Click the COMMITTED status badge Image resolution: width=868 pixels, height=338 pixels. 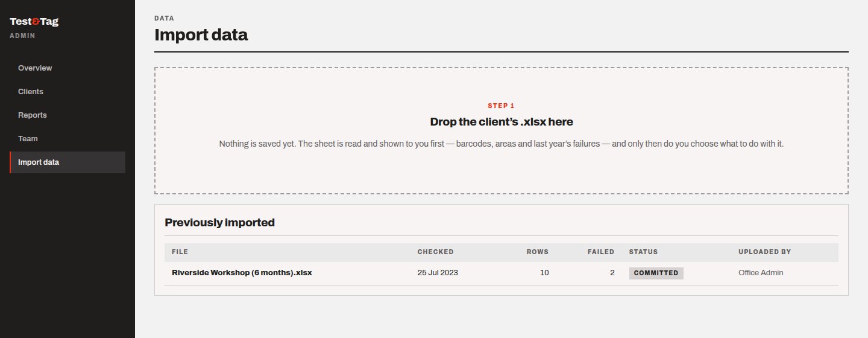point(656,273)
